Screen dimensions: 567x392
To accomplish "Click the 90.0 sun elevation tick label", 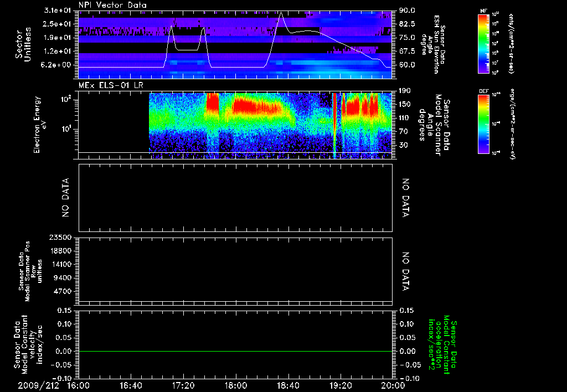I will point(407,11).
